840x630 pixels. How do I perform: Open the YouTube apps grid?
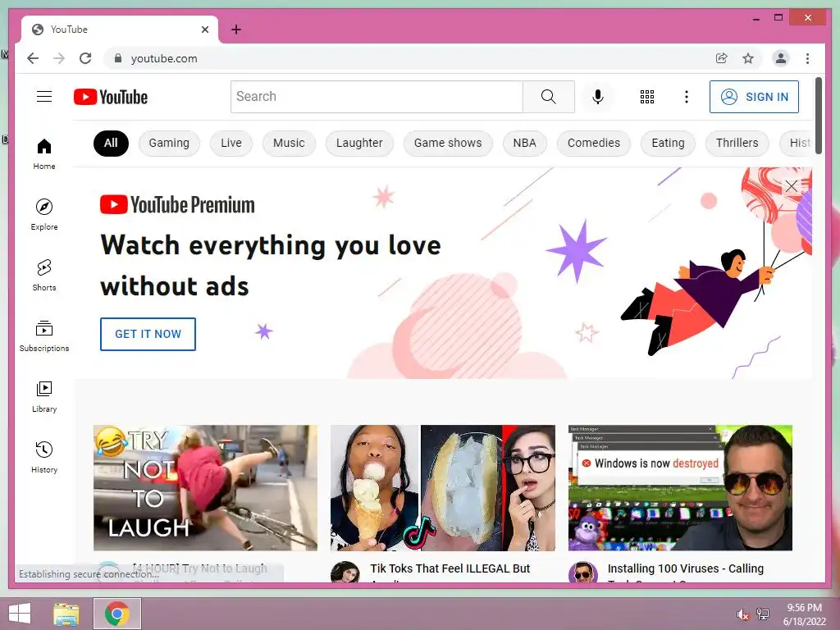(x=647, y=97)
